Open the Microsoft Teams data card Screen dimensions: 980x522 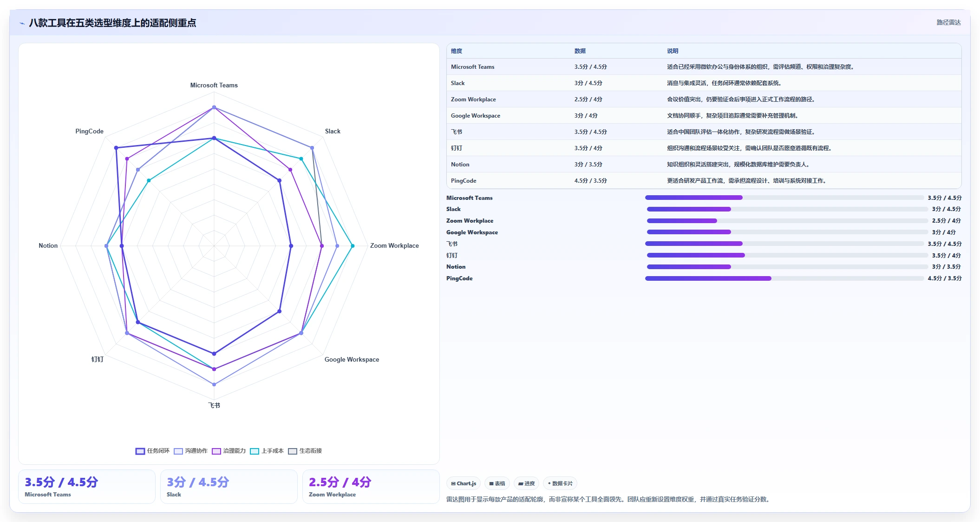click(87, 487)
